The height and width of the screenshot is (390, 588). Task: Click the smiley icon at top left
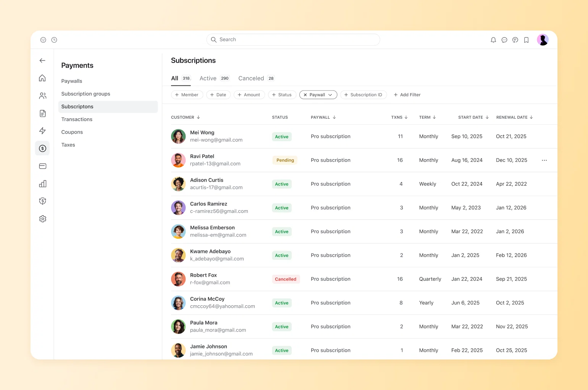[43, 40]
